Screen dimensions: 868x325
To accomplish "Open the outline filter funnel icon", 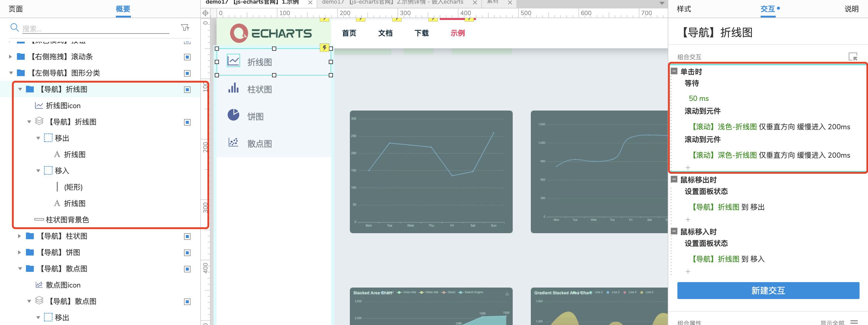I will click(x=185, y=28).
